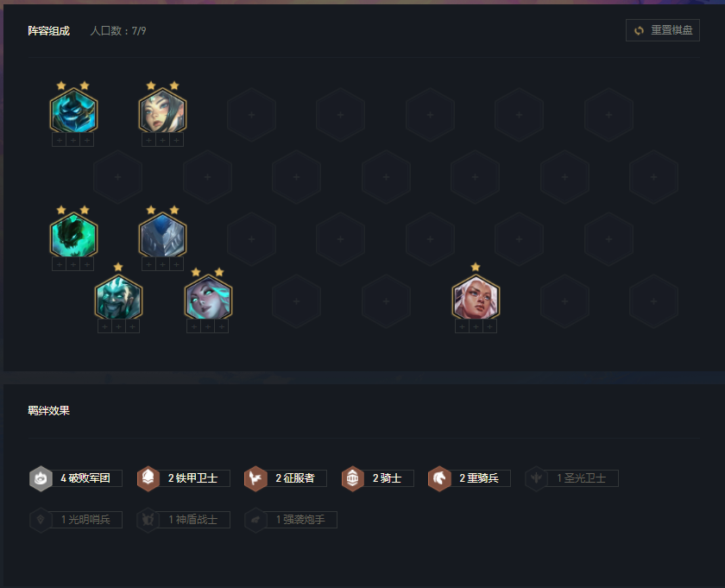Click the 2 骑士 trait badge
This screenshot has height=588, width=725.
tap(377, 478)
